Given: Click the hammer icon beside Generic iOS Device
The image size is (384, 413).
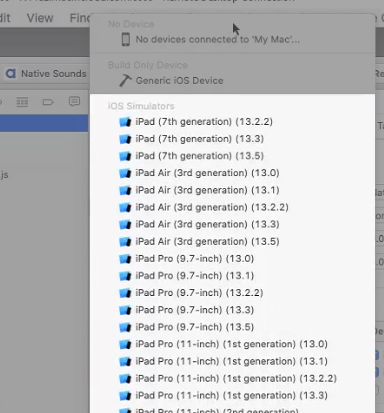Looking at the screenshot, I should coord(125,80).
